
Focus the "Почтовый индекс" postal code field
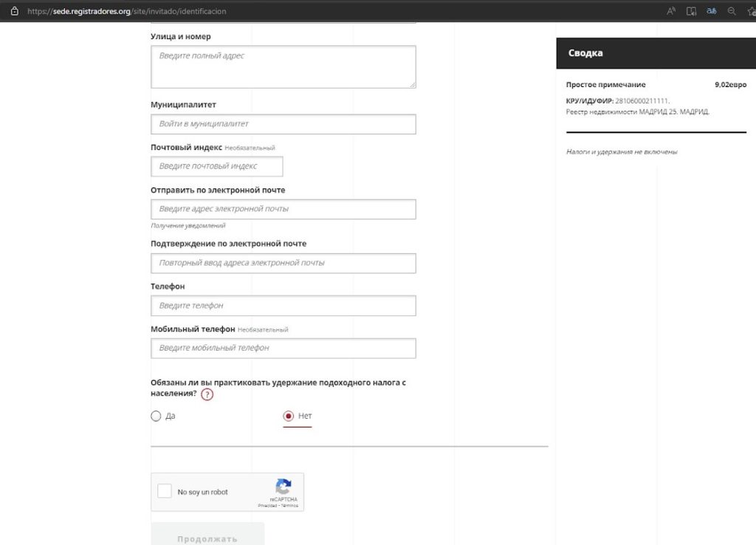coord(216,166)
